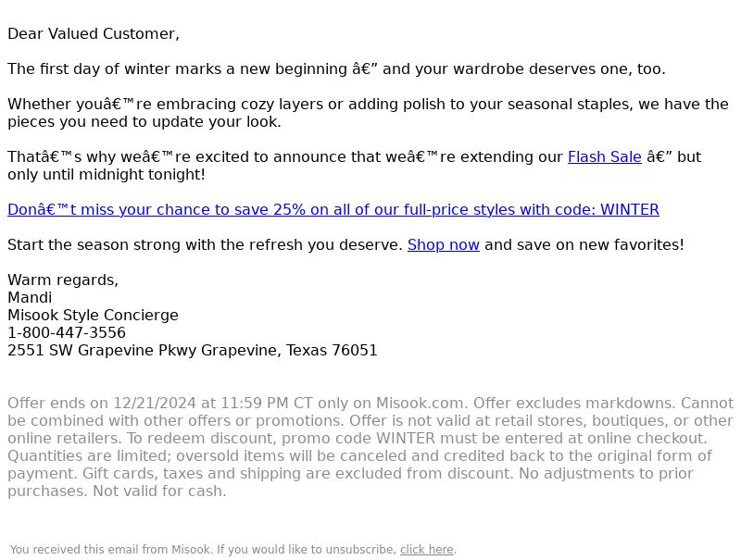
Task: Follow the Shop now link
Action: (444, 245)
